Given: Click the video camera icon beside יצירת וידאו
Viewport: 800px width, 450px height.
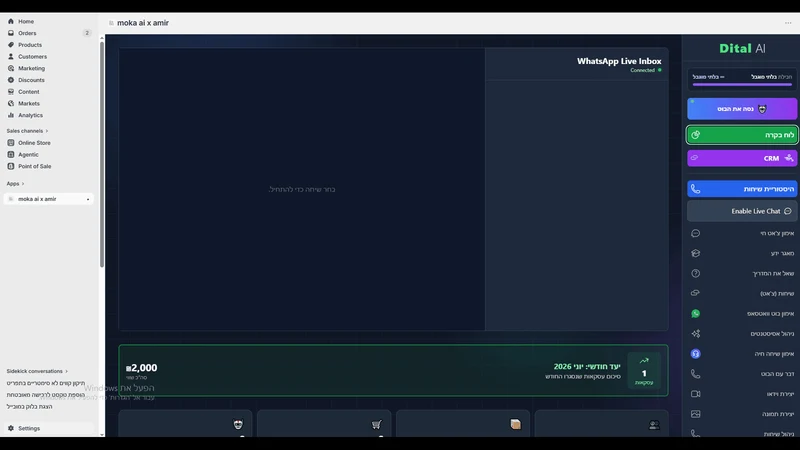Looking at the screenshot, I should pyautogui.click(x=695, y=394).
